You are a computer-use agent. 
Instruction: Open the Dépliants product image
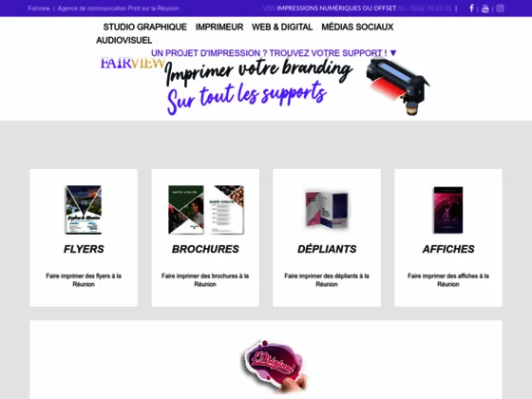(x=327, y=210)
